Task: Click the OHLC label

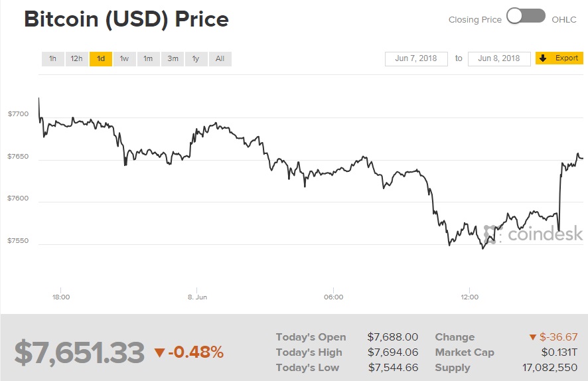Action: click(564, 19)
